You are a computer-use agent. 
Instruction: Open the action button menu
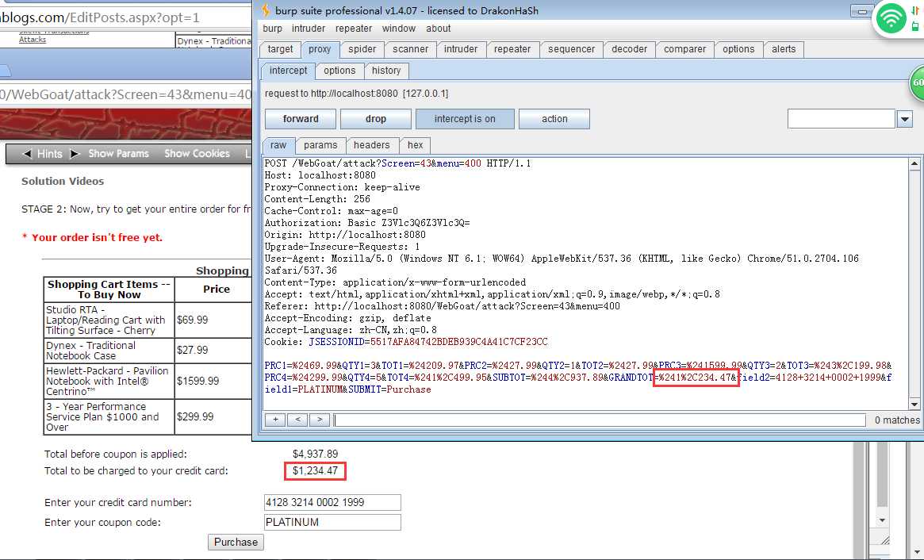[x=554, y=119]
